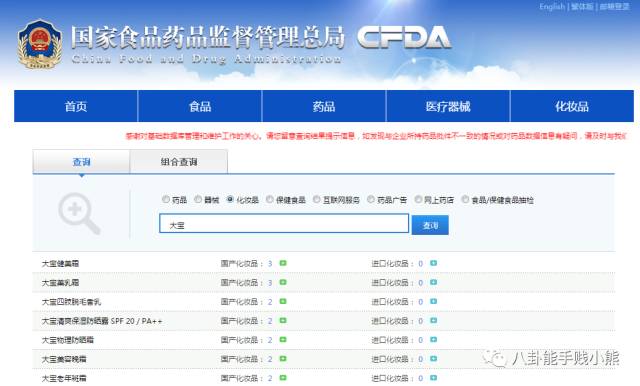
Task: Open 药品 in the blue navigation bar
Action: (x=324, y=106)
